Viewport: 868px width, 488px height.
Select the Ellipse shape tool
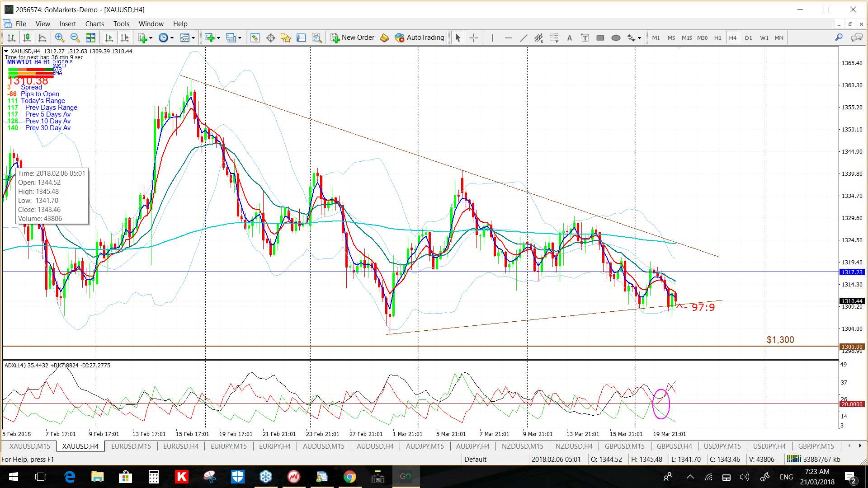[616, 38]
